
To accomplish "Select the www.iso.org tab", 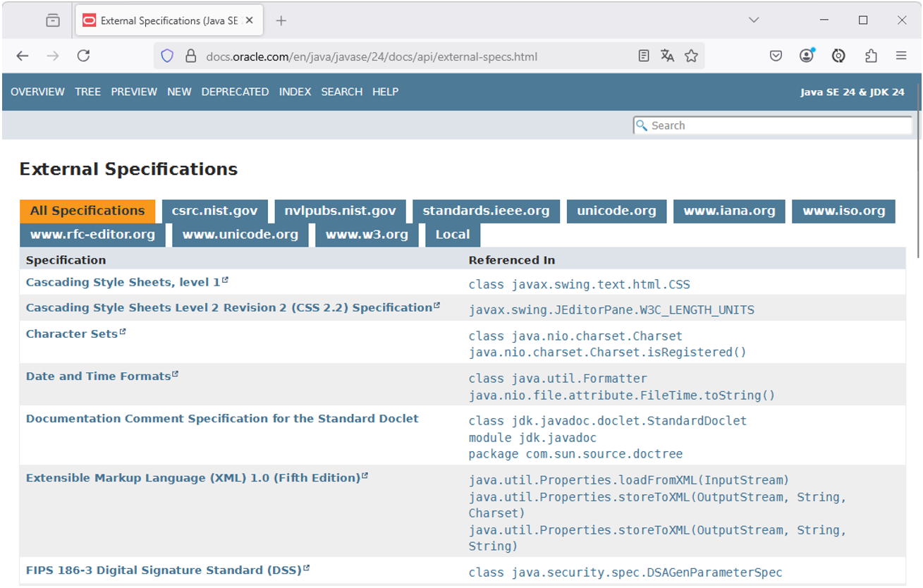I will [x=844, y=211].
